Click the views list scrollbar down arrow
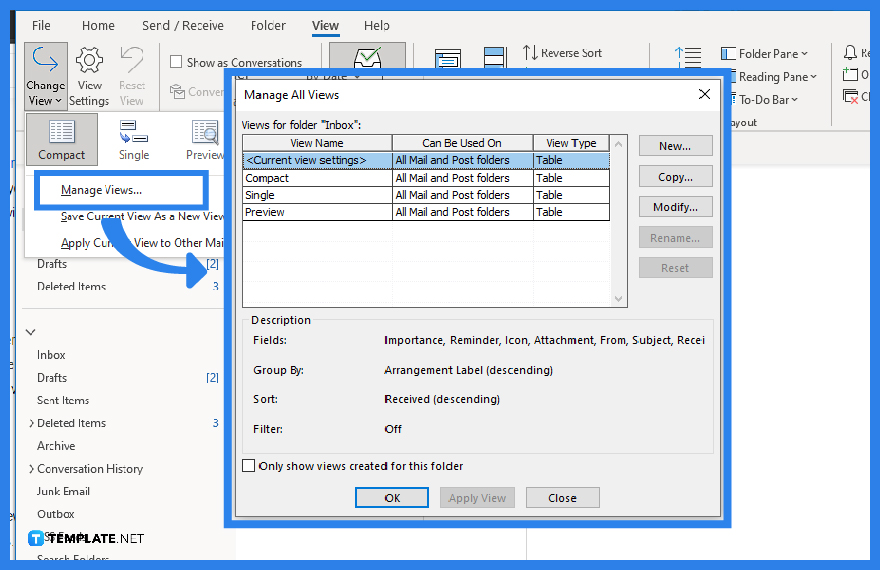Image resolution: width=880 pixels, height=570 pixels. tap(618, 299)
